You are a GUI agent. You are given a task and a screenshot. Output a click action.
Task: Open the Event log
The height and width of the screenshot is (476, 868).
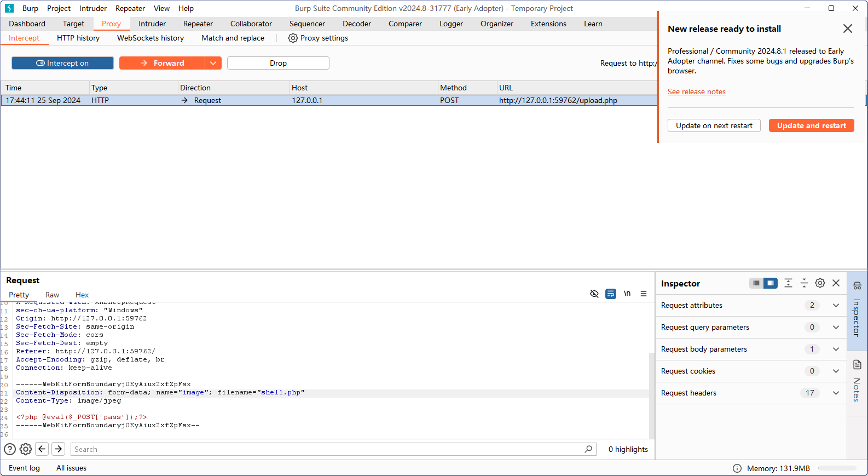(x=24, y=468)
